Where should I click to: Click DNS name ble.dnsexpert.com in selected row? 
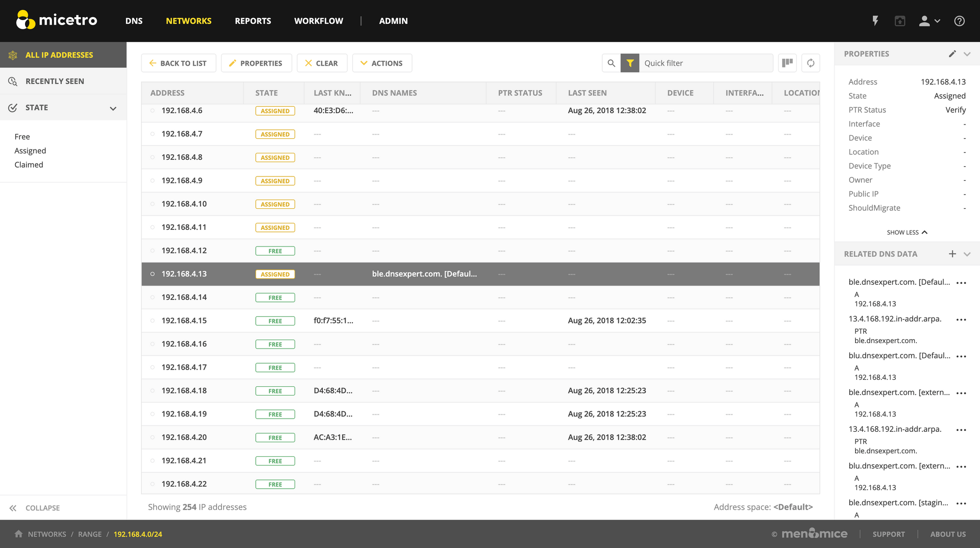(424, 274)
